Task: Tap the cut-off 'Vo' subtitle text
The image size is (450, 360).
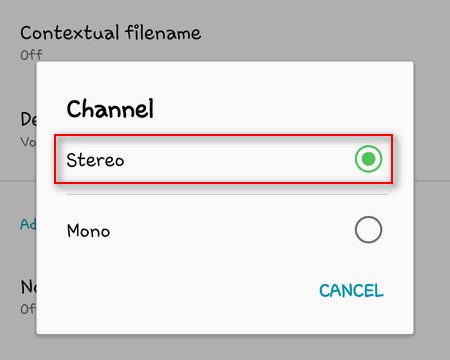Action: pyautogui.click(x=28, y=142)
